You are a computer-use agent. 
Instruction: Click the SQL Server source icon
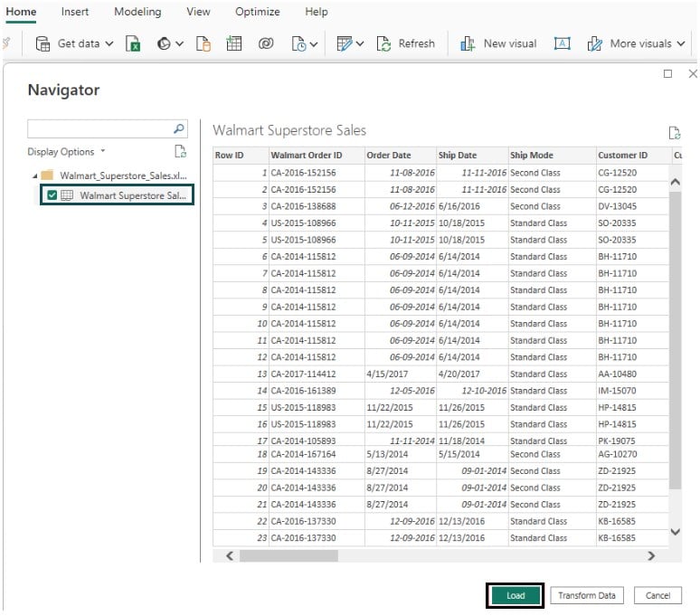pos(203,43)
